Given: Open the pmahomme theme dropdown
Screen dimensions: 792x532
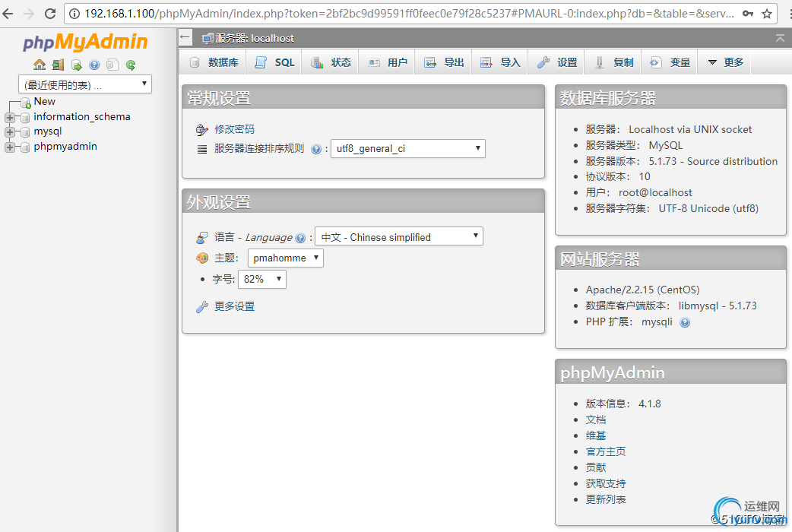Looking at the screenshot, I should pos(285,258).
